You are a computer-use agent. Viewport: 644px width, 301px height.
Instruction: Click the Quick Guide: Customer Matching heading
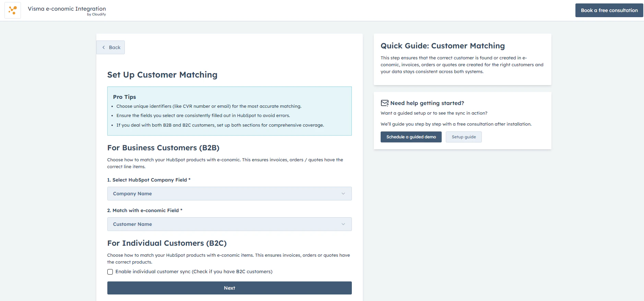(443, 46)
